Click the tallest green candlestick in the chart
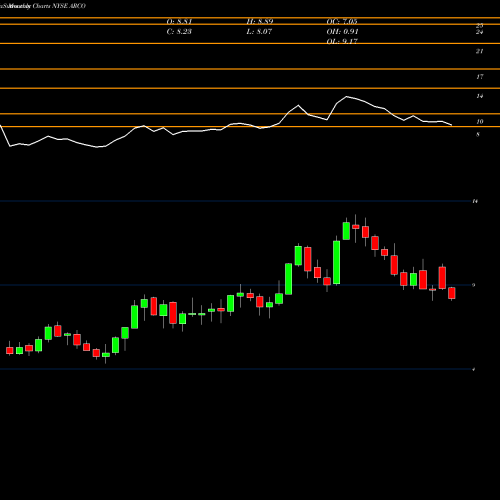 pos(337,262)
